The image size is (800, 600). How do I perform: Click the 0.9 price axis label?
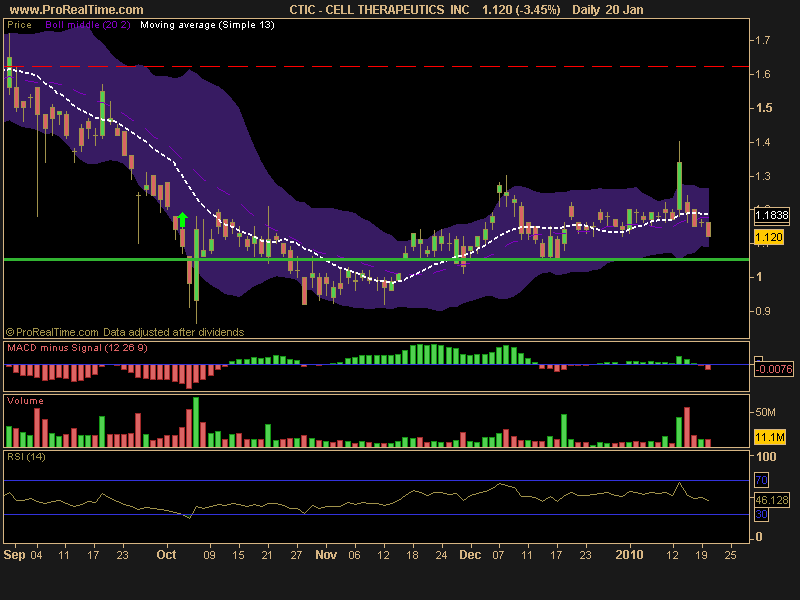[x=763, y=311]
